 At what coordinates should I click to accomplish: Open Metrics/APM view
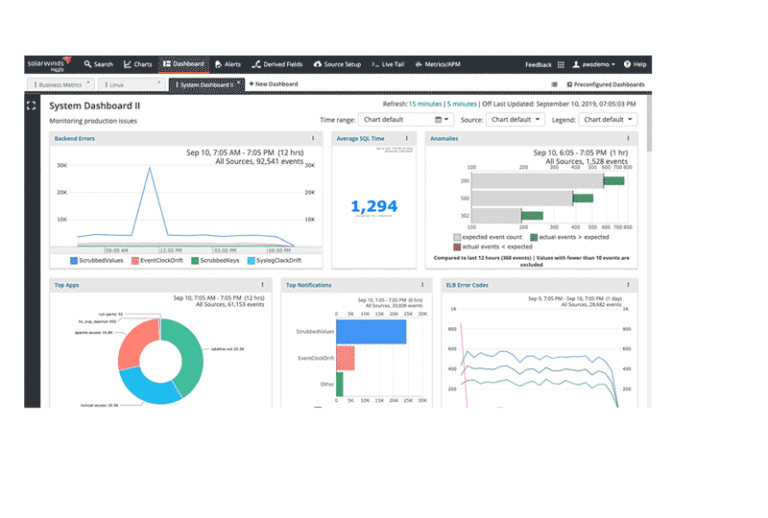click(x=433, y=64)
